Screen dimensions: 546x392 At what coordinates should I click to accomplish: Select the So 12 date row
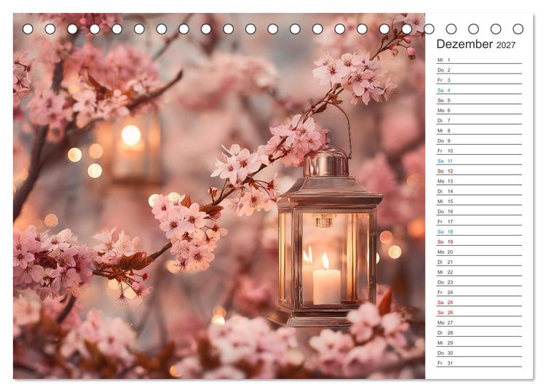(x=479, y=171)
